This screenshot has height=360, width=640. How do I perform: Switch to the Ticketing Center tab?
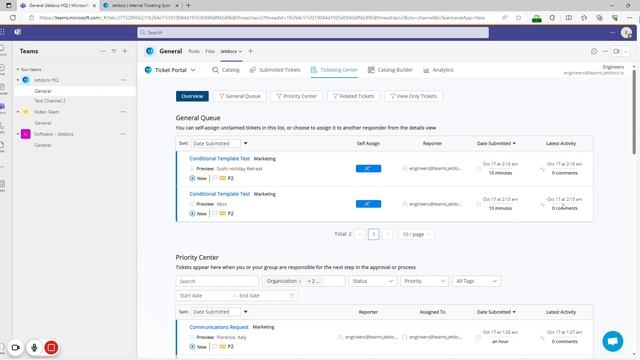(334, 70)
